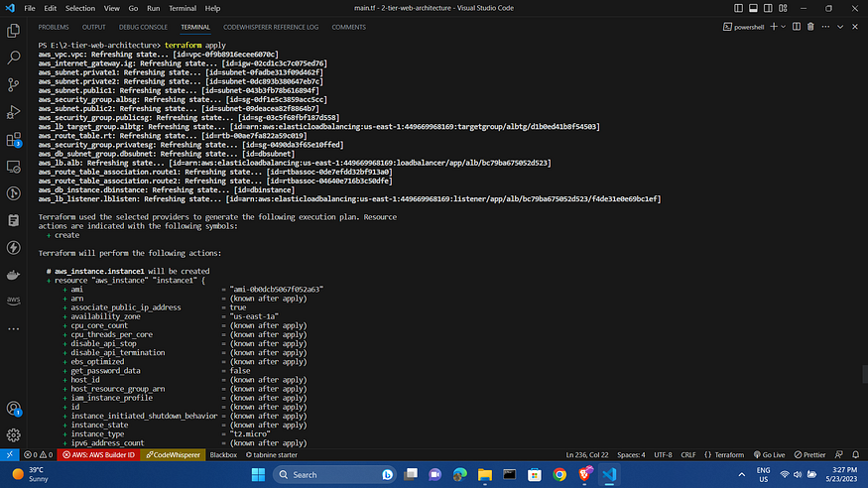
Task: Open the Terminal menu
Action: pyautogui.click(x=183, y=8)
